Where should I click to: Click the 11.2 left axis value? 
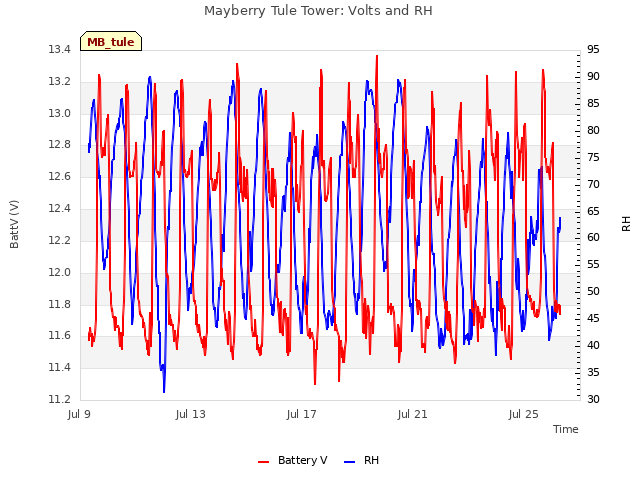[60, 399]
